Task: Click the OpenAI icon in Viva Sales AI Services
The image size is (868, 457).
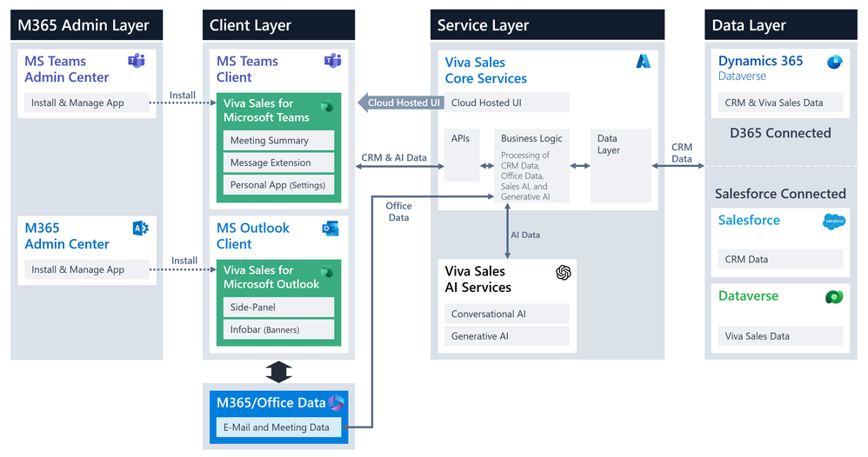Action: tap(564, 272)
